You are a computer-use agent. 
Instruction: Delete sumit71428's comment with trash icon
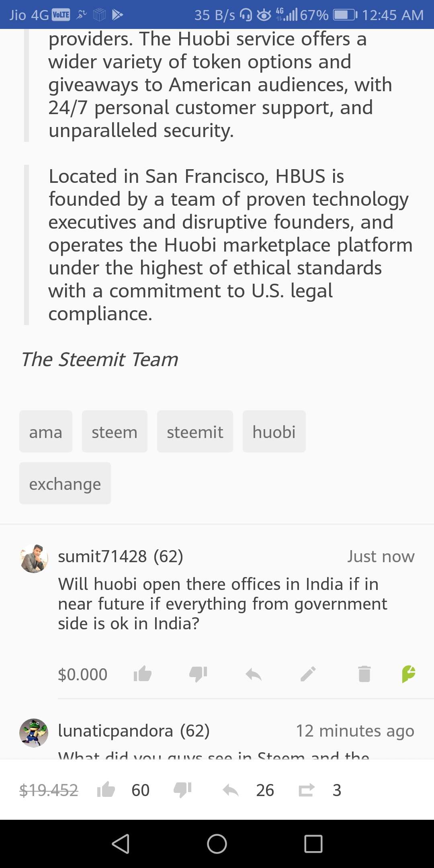click(x=364, y=674)
